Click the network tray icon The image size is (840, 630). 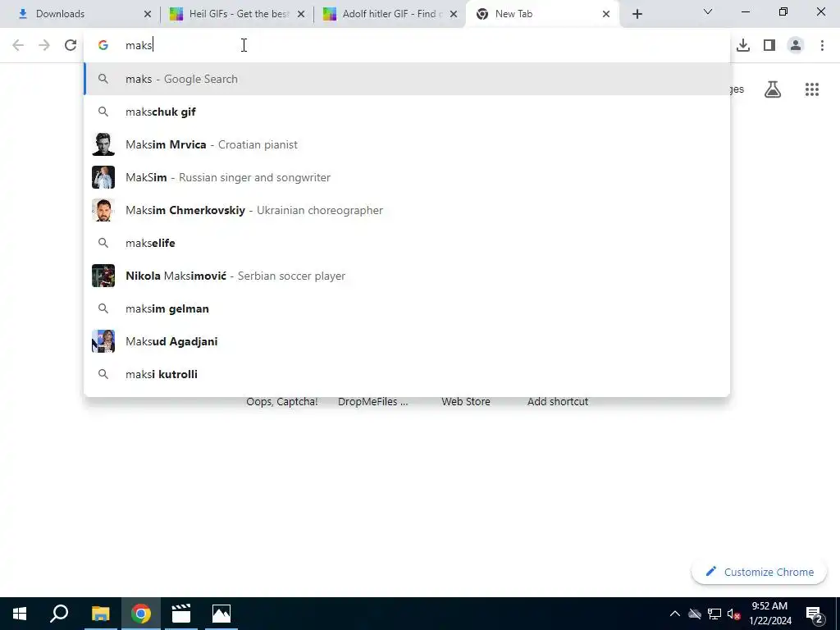click(714, 614)
